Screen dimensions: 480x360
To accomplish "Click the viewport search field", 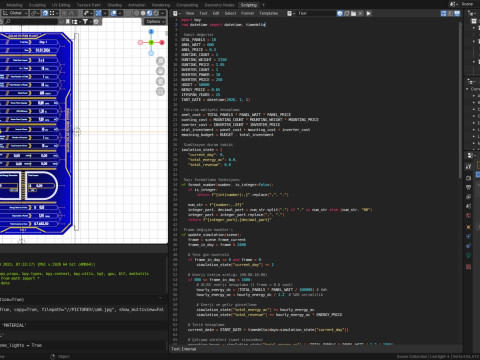I will (x=31, y=22).
